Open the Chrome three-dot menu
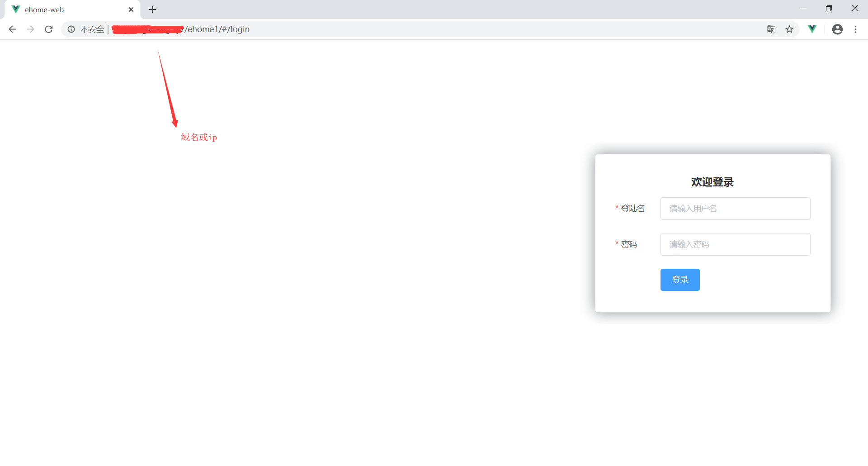868x466 pixels. click(x=855, y=29)
